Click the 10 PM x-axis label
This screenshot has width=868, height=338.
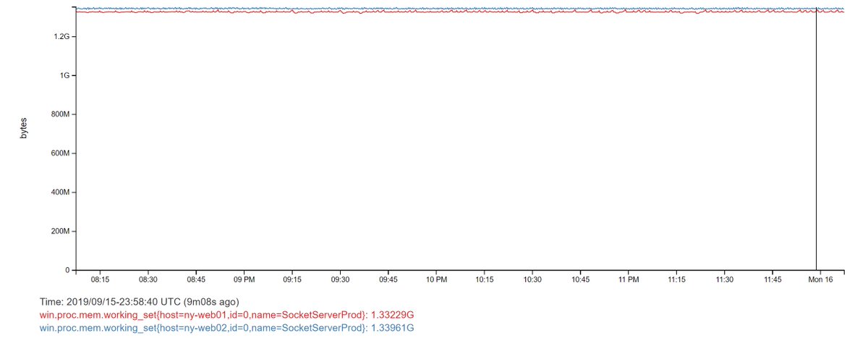pos(437,279)
